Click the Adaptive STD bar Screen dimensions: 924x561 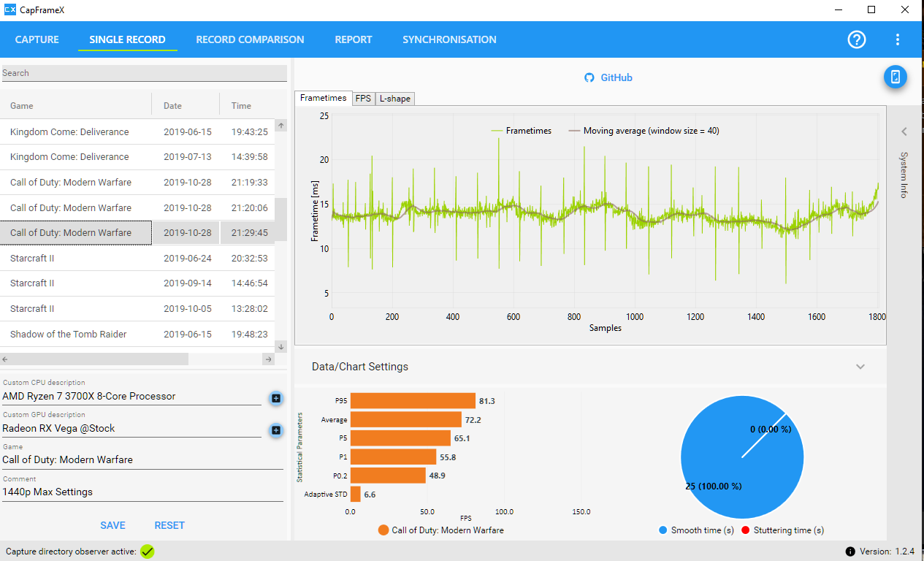pos(356,495)
